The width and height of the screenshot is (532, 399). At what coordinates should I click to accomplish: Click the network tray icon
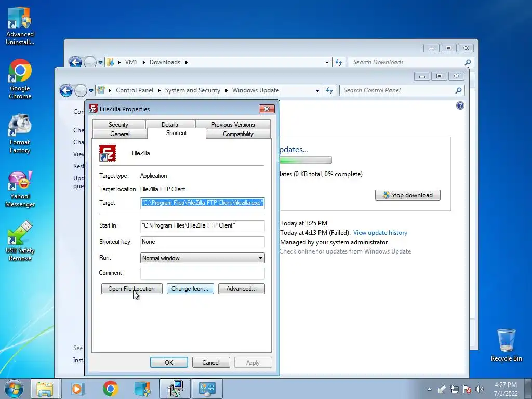pos(454,389)
